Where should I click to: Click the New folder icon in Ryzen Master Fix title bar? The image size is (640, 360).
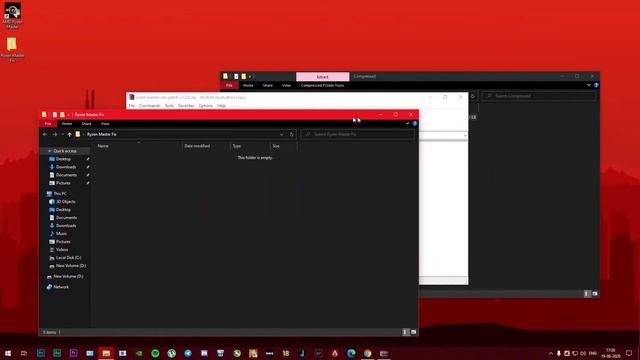[62, 115]
